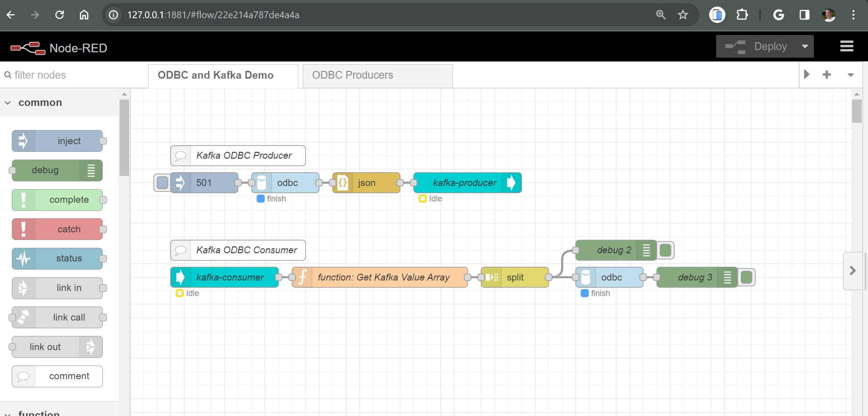Select the inject node in the palette

(x=57, y=141)
